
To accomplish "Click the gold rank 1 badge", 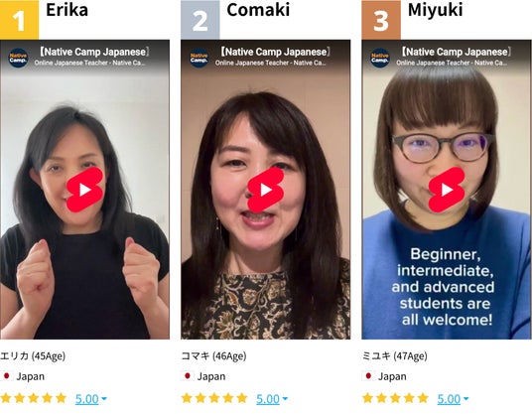I will 19,20.
